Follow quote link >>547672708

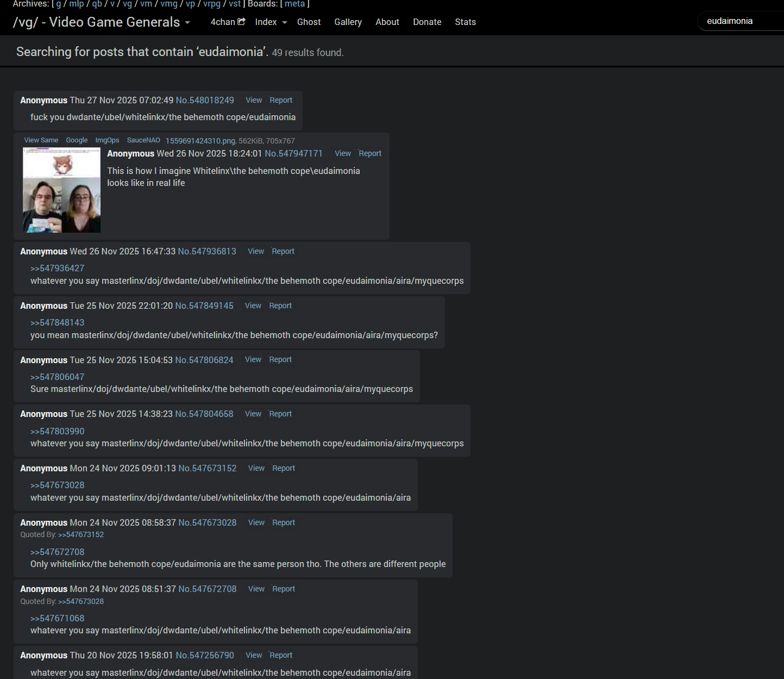click(x=58, y=552)
